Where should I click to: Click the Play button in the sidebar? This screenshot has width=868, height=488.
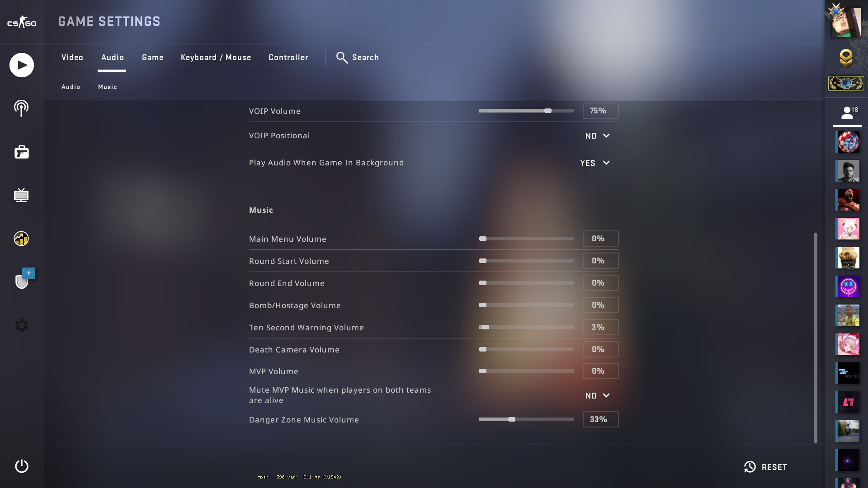coord(21,65)
